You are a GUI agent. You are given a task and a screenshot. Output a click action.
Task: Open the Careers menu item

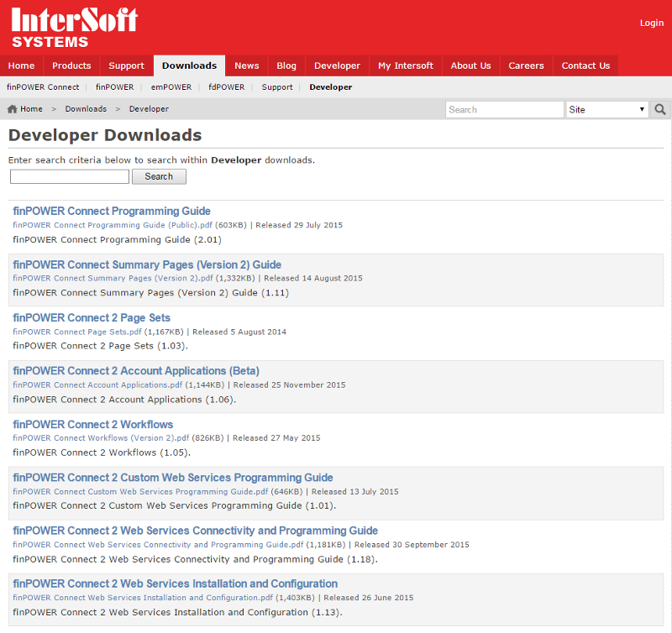point(527,66)
